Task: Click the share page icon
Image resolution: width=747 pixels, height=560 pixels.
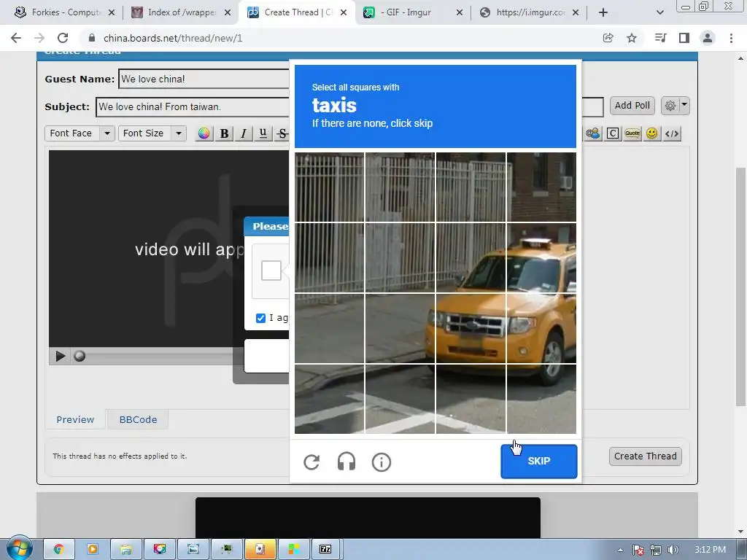Action: [x=608, y=38]
